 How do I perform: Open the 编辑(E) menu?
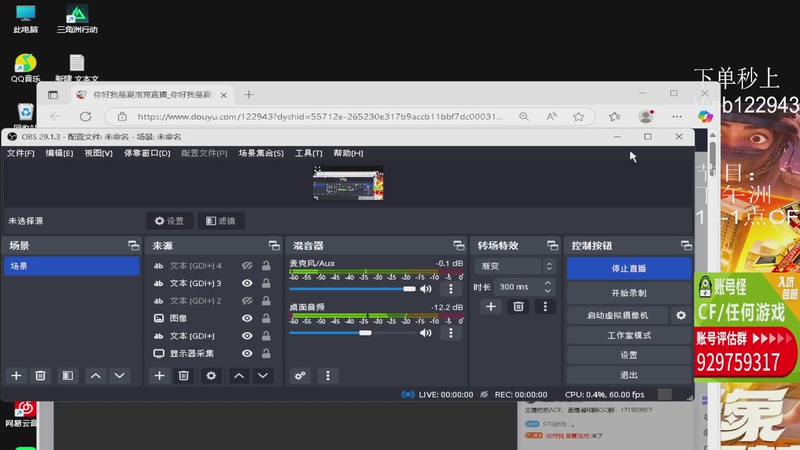[59, 153]
